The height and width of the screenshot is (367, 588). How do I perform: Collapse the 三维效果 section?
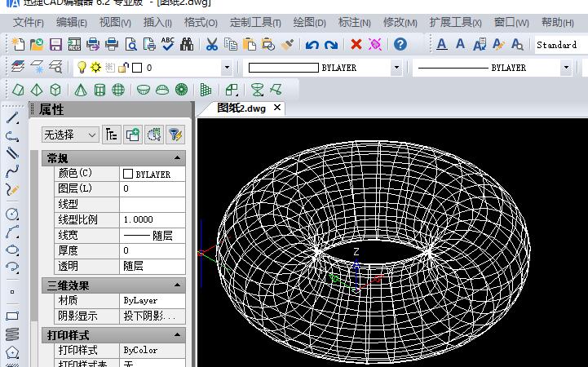[x=177, y=285]
